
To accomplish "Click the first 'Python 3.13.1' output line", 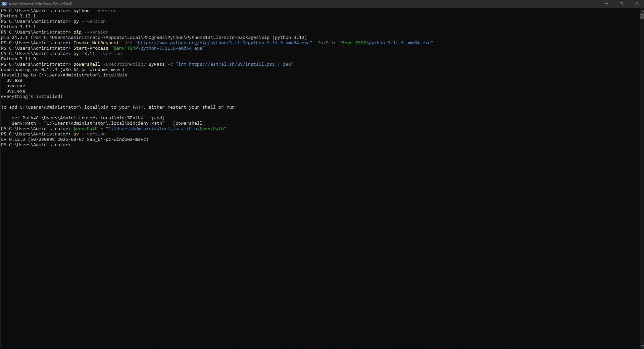I will coord(18,16).
